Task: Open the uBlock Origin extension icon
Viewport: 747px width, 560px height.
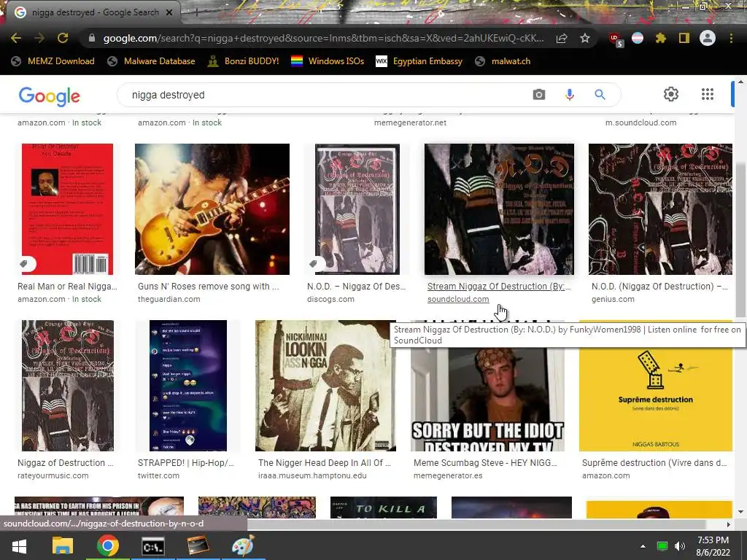Action: pos(616,39)
